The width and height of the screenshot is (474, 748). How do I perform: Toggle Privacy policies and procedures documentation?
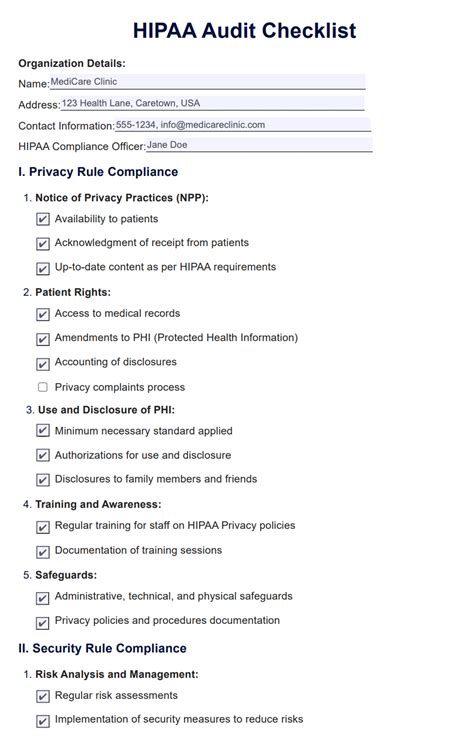(x=43, y=623)
